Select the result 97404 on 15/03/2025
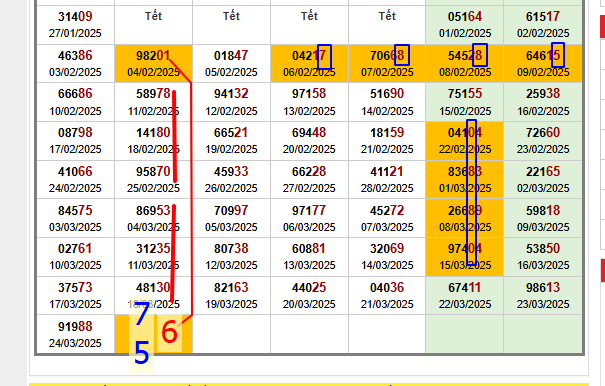 tap(465, 257)
